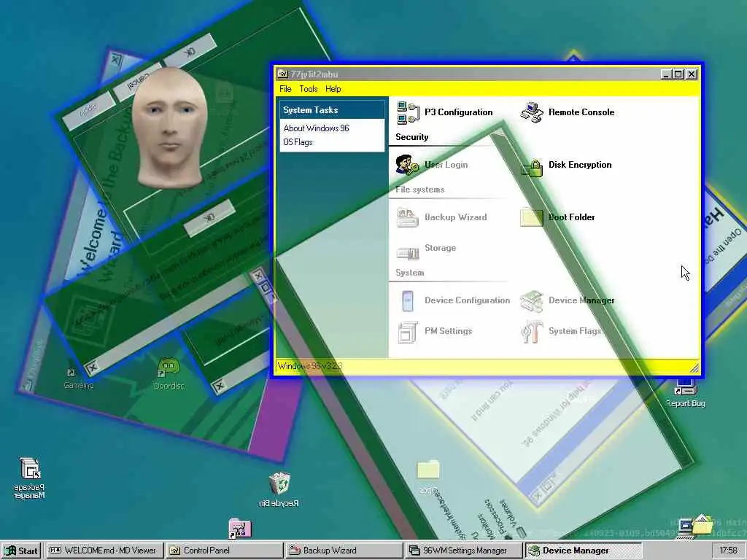Switch to Control Panel taskbar item

[x=225, y=551]
